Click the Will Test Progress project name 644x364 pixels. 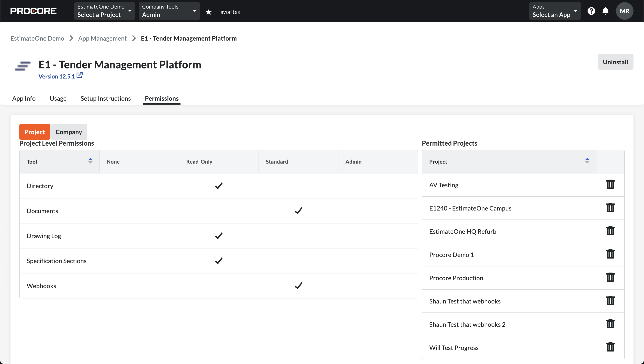[x=454, y=348]
